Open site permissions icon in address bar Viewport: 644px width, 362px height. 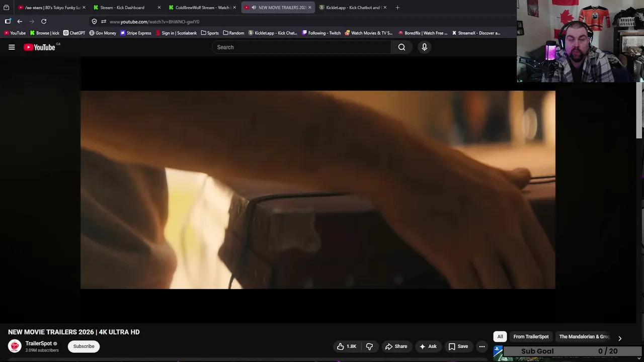click(x=103, y=22)
